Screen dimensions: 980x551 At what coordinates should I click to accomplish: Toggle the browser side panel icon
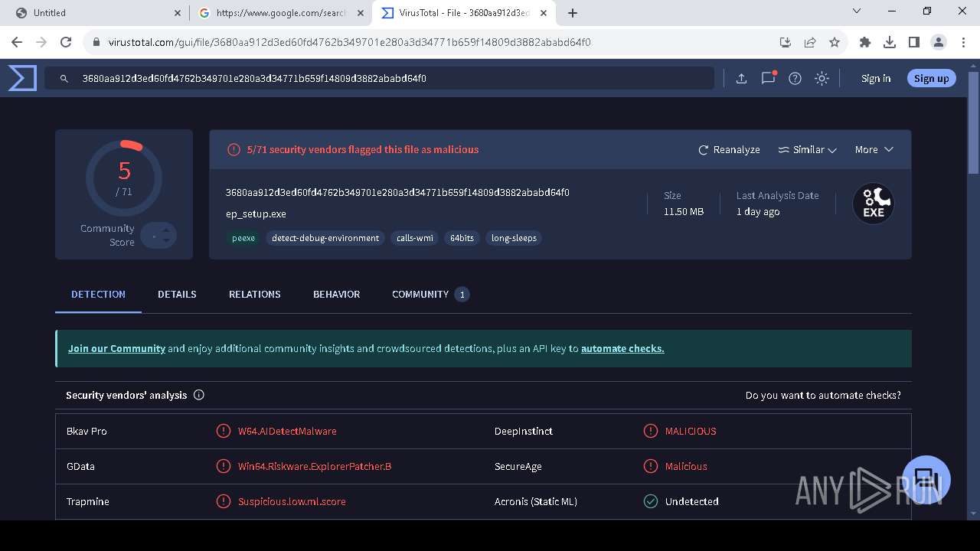[x=914, y=42]
